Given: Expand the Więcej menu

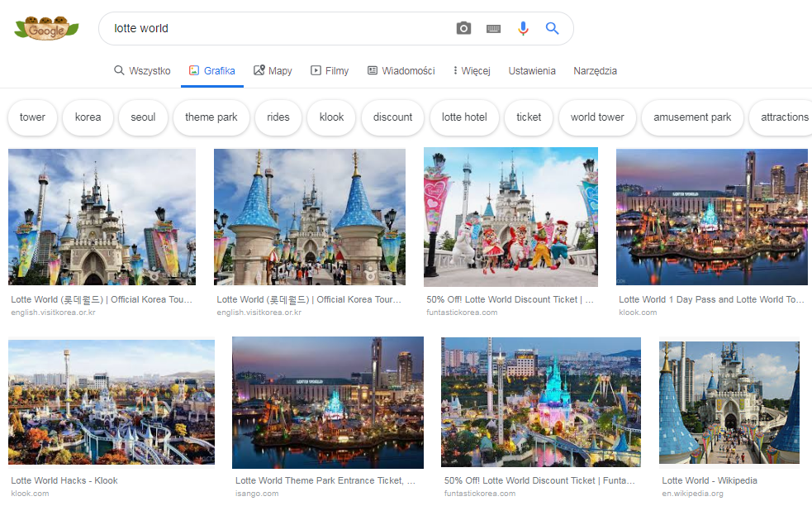Looking at the screenshot, I should pyautogui.click(x=472, y=70).
